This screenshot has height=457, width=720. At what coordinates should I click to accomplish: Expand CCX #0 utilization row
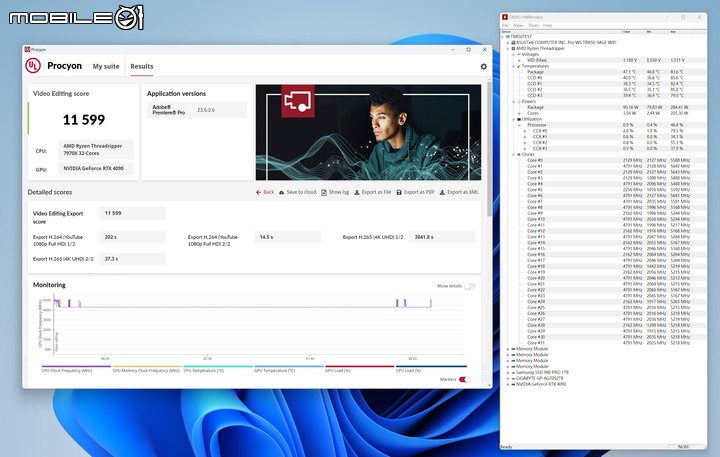(x=525, y=131)
